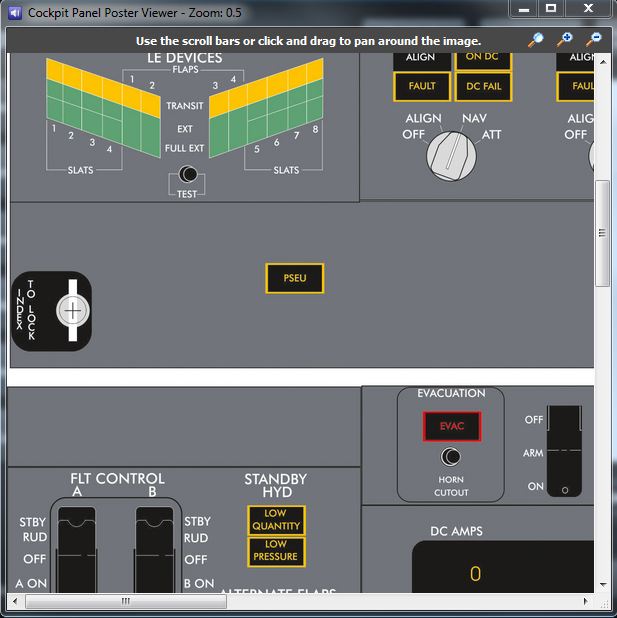The height and width of the screenshot is (618, 617).
Task: Push the HORN CUTOUT button
Action: point(451,457)
